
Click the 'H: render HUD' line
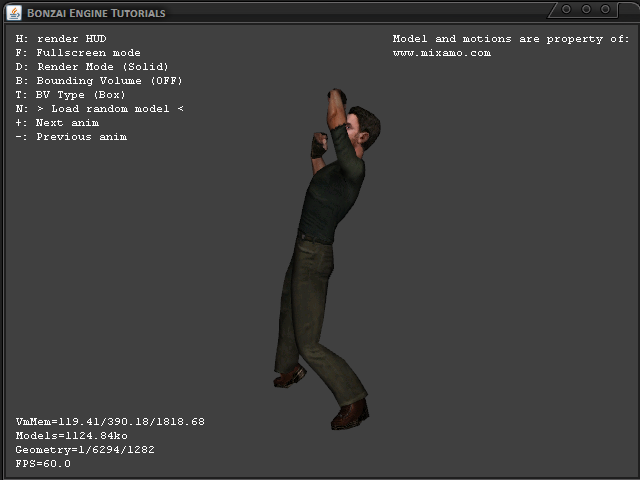pos(61,39)
